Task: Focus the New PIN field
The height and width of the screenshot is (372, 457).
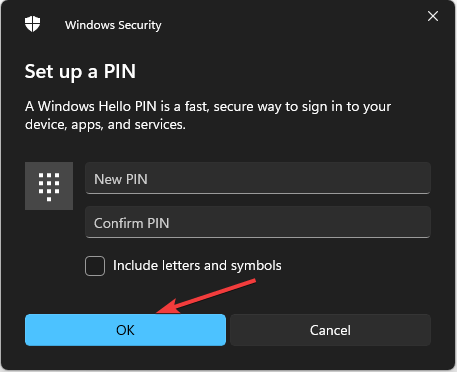Action: (x=258, y=178)
